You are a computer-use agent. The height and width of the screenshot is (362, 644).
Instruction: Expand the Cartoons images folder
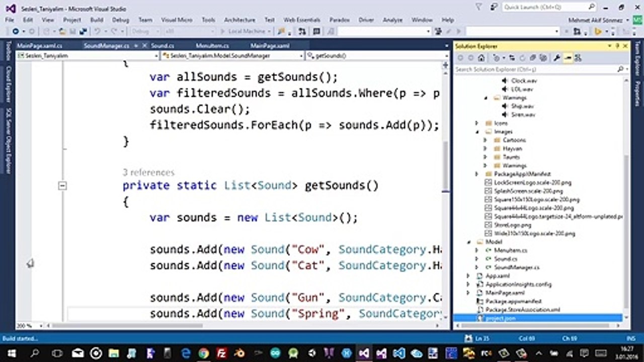click(486, 140)
